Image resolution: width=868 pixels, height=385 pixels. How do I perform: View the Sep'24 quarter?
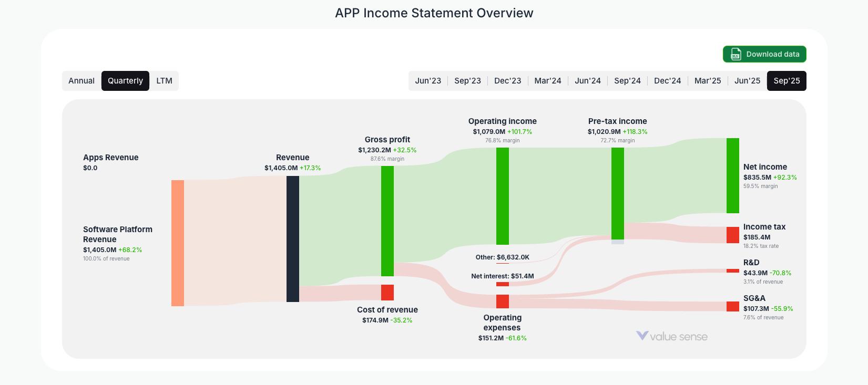click(628, 80)
